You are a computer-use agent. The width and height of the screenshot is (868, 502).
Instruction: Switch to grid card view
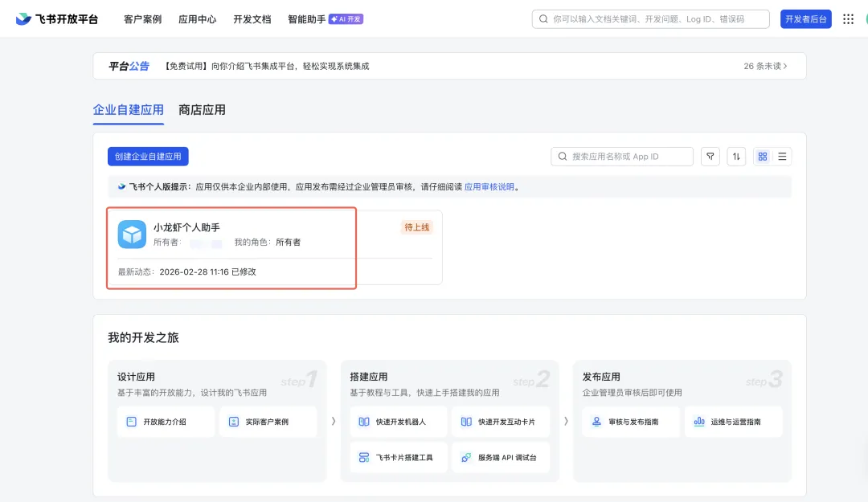pos(762,156)
